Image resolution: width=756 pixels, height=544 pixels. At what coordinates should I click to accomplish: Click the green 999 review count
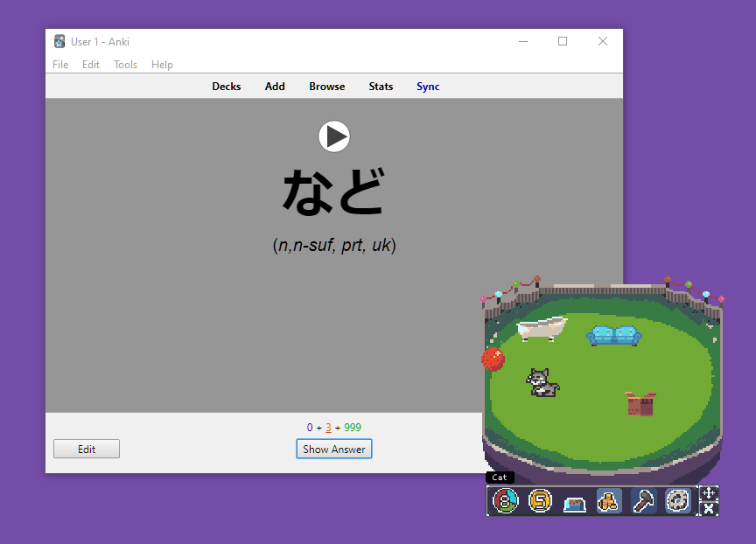click(353, 428)
